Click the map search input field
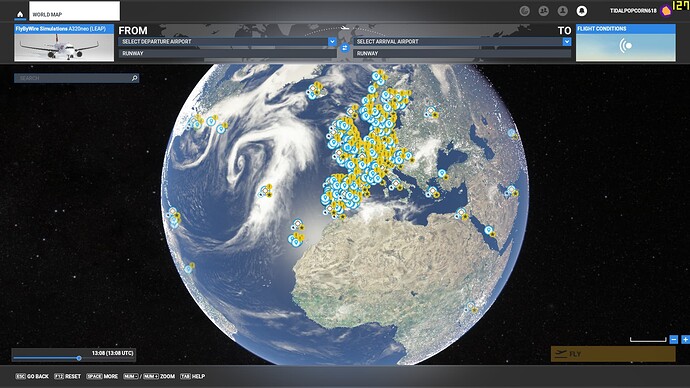The width and height of the screenshot is (690, 388). (x=72, y=78)
